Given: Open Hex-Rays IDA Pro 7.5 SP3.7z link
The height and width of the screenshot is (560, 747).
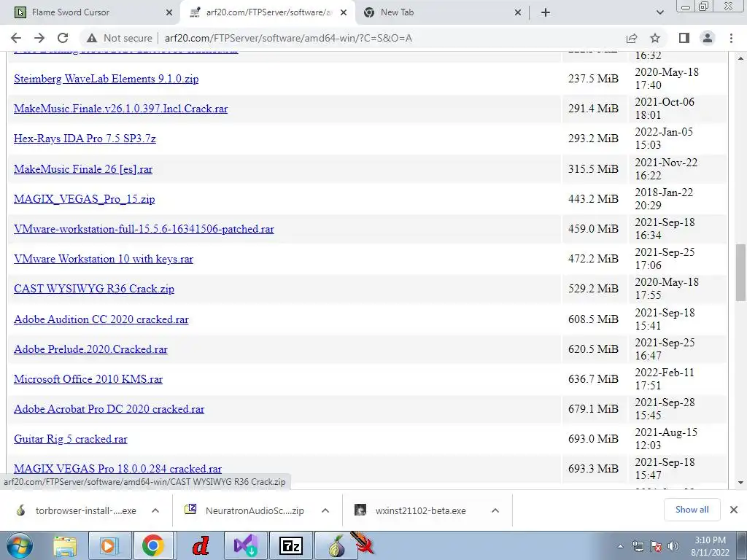Looking at the screenshot, I should click(x=85, y=139).
